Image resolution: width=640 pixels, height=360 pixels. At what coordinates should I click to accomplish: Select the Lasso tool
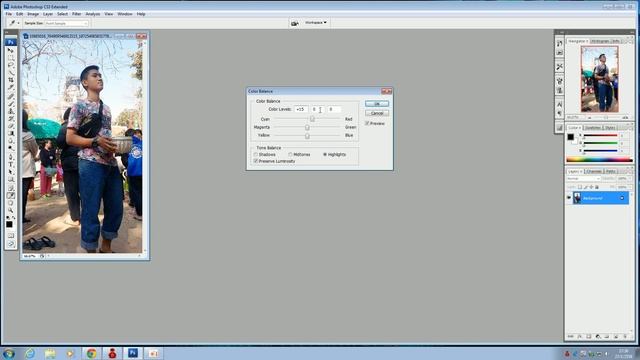(11, 64)
